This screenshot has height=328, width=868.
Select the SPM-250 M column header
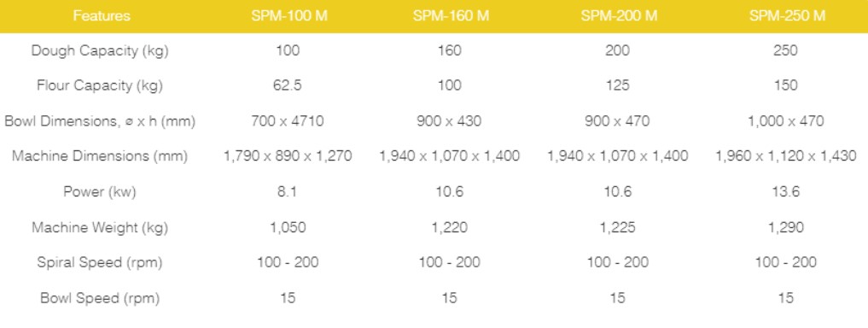[787, 15]
